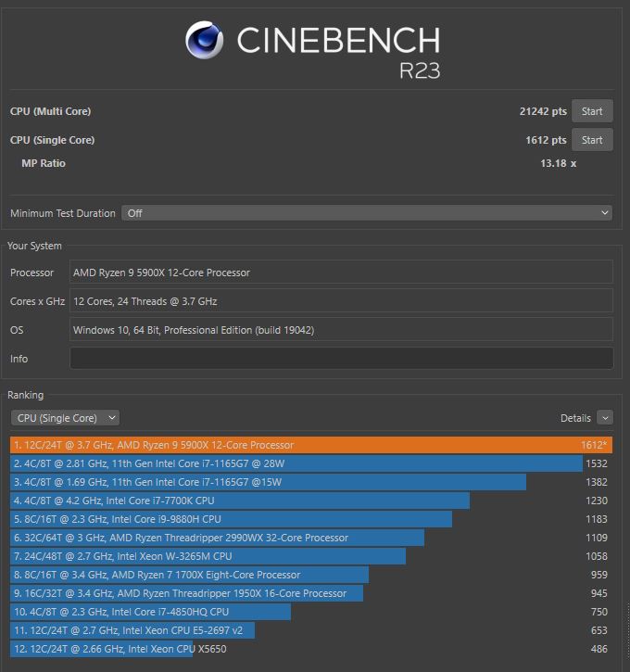Select the Ryzen 7 1700X ranking row
Viewport: 630px width, 672px height.
[x=311, y=575]
